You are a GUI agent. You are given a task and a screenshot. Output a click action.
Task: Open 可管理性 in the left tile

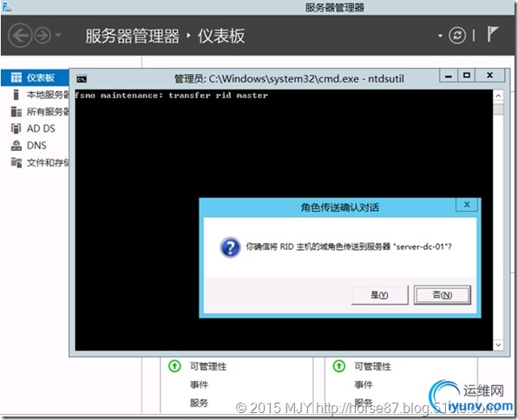[x=208, y=366]
